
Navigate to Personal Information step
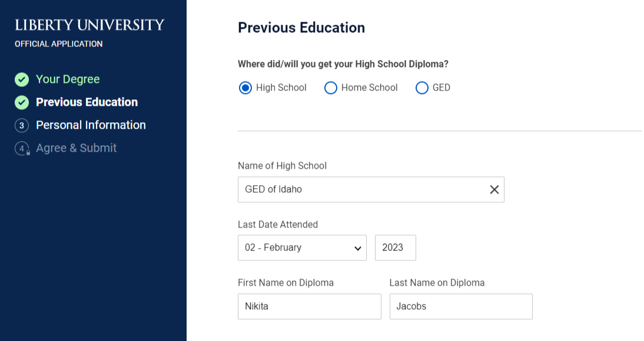pos(91,125)
